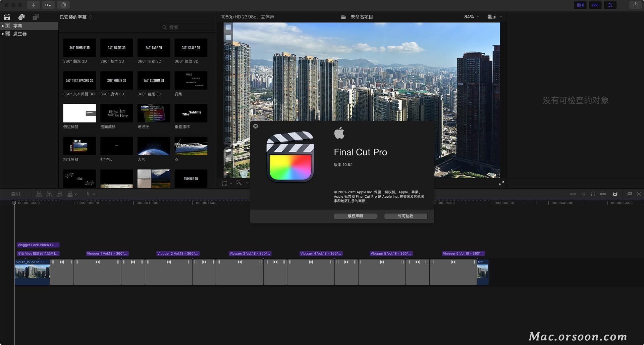Toggle the timeline panel visibility button
644x345 pixels.
tap(595, 5)
